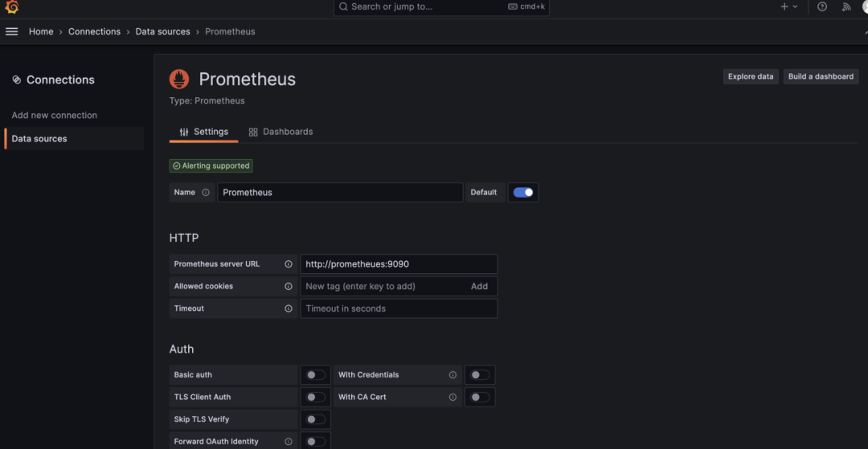Click the Explore data button

pos(751,77)
